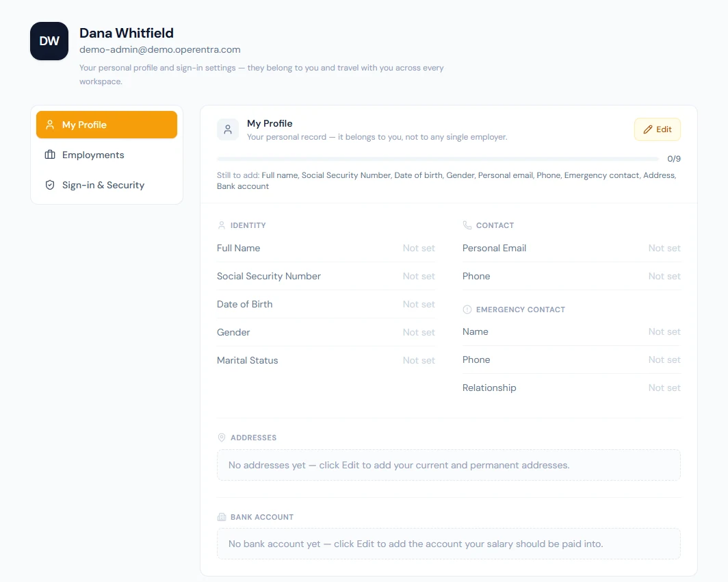The width and height of the screenshot is (728, 582).
Task: Click the Dana Whitfield name heading
Action: tap(127, 33)
